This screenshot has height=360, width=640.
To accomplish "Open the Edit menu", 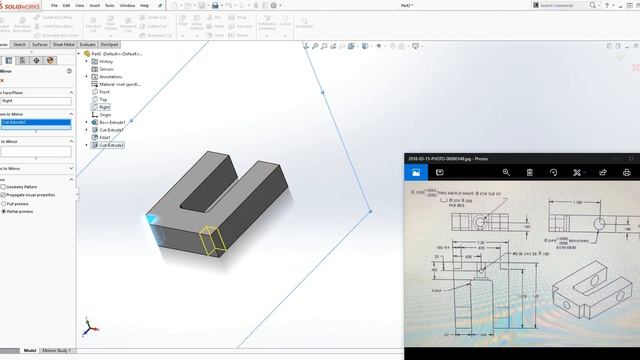I will click(66, 6).
